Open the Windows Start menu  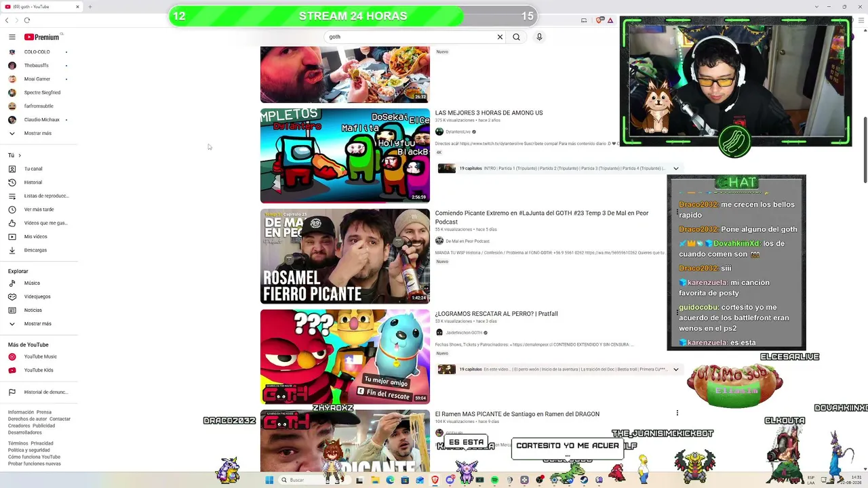[269, 480]
